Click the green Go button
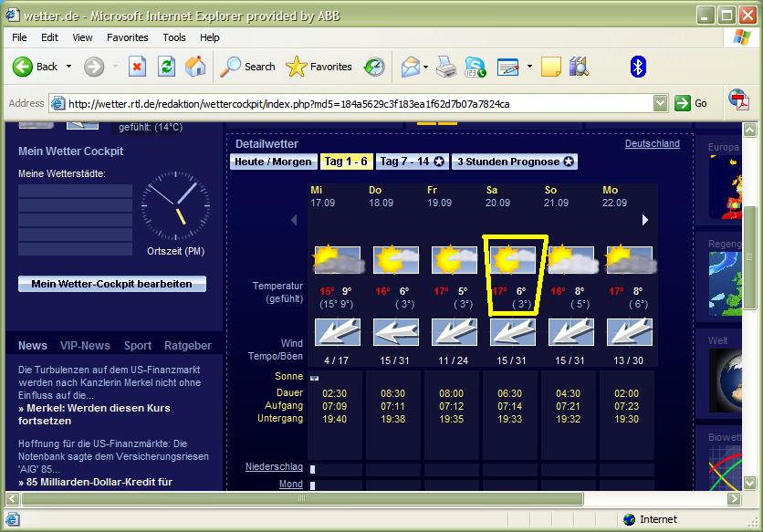The height and width of the screenshot is (532, 763). pyautogui.click(x=691, y=103)
